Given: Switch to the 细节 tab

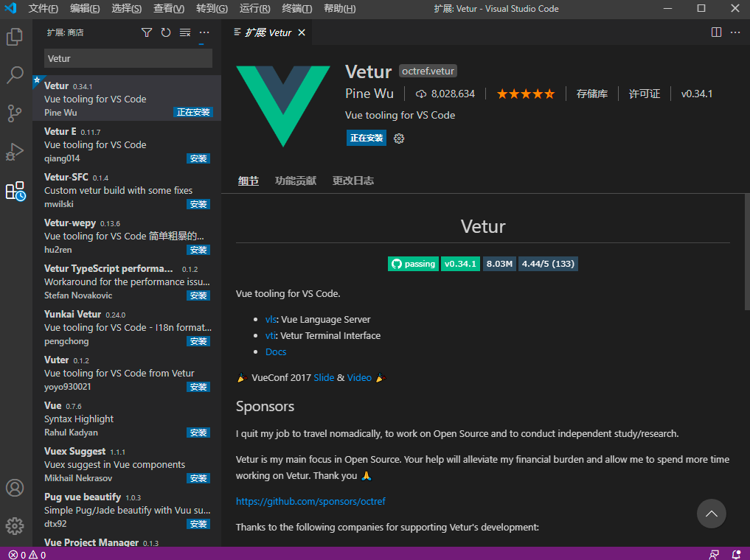Looking at the screenshot, I should (x=249, y=181).
